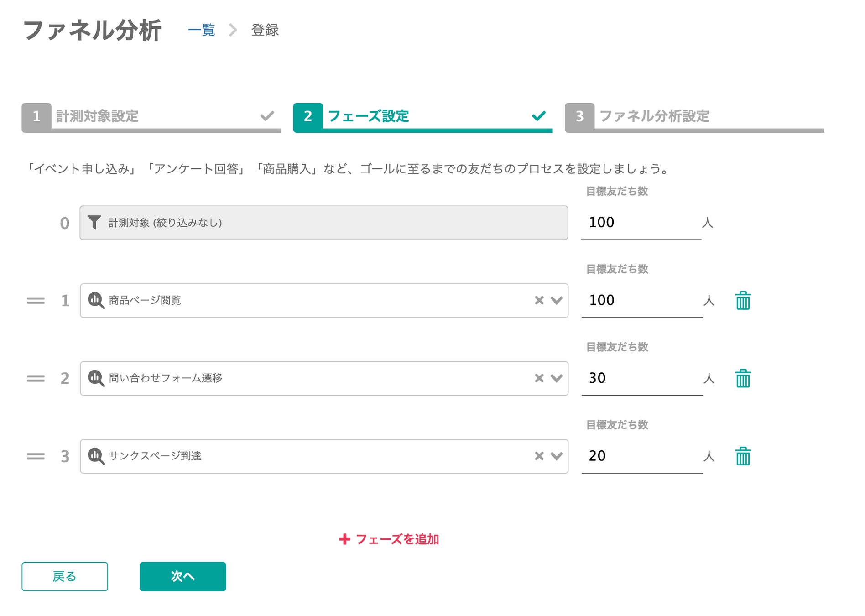Select the step 2 フェーズ設定 tab
865x616 pixels.
(x=422, y=116)
